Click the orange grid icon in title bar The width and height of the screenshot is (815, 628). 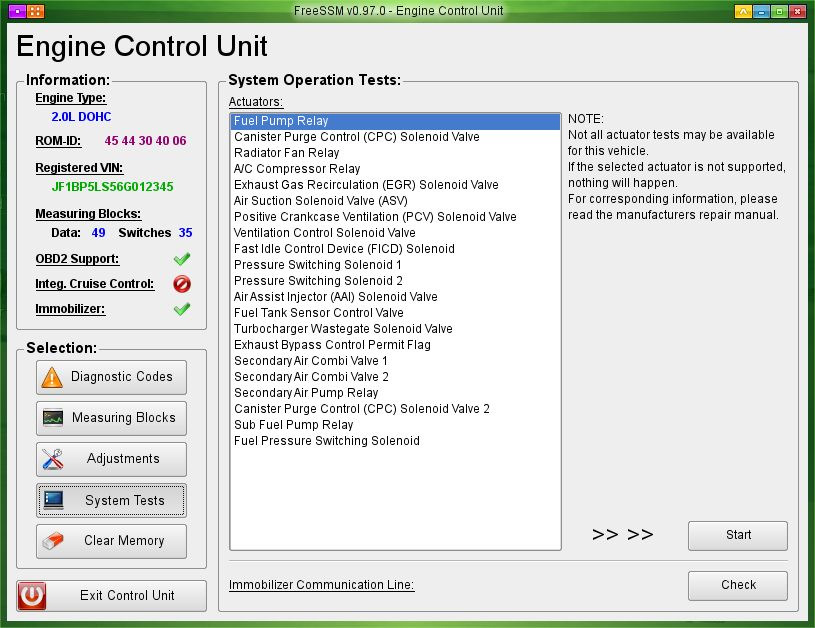pyautogui.click(x=35, y=11)
